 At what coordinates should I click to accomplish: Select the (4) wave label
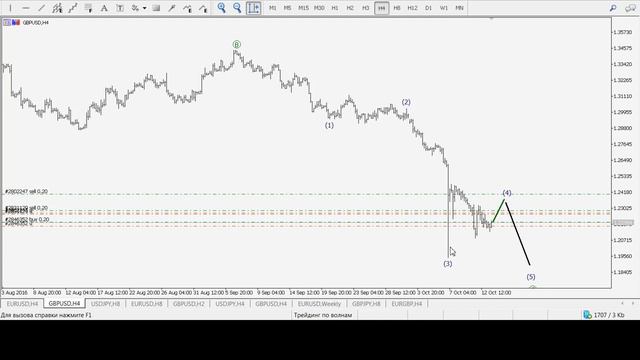507,193
